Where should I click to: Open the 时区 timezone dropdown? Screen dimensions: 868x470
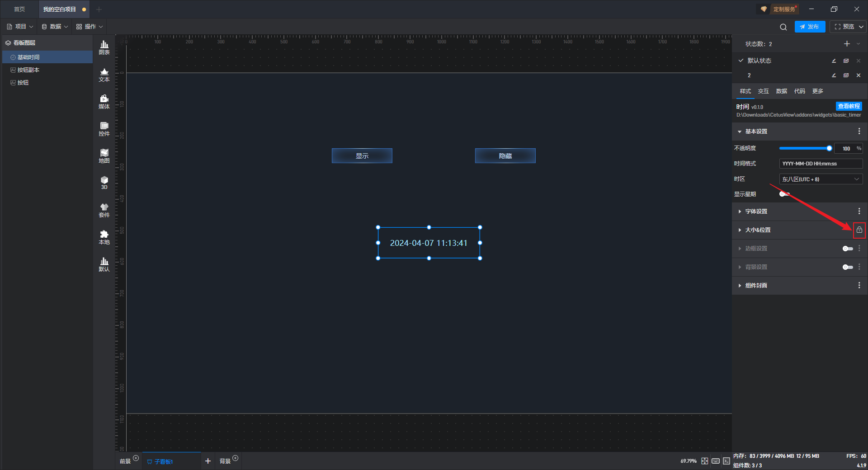821,179
